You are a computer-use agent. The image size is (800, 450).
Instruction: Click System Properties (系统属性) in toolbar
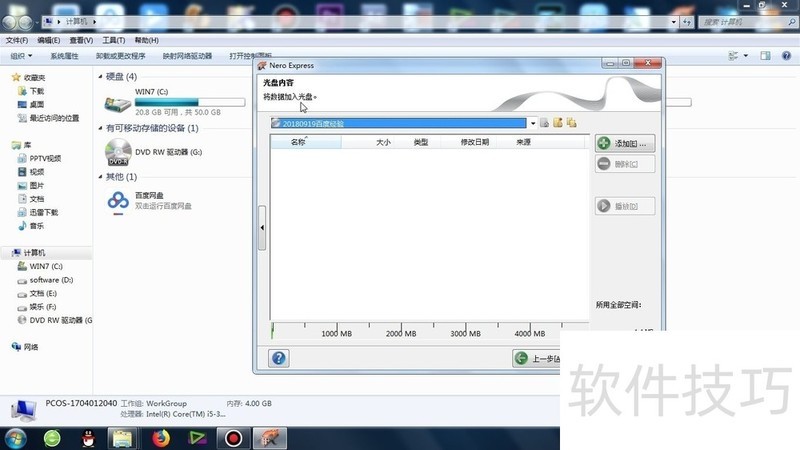pyautogui.click(x=64, y=56)
